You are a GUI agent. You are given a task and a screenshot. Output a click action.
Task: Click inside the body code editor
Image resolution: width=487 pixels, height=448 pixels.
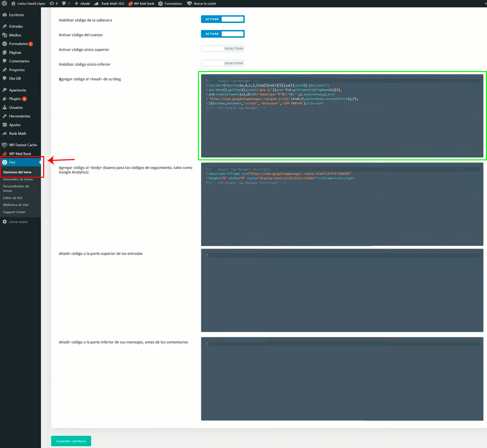[342, 204]
